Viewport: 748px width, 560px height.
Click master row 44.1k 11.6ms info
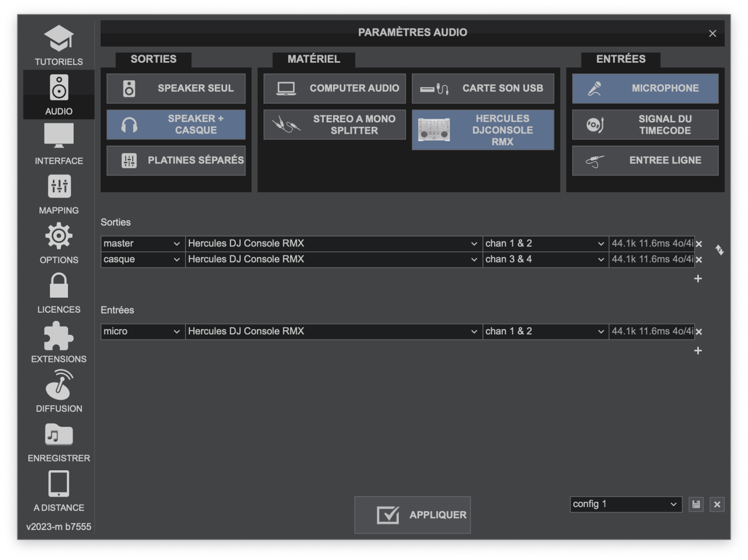[652, 244]
